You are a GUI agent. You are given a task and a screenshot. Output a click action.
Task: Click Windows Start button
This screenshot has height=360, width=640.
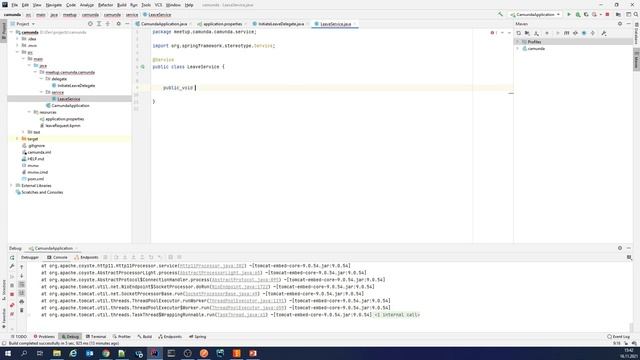click(x=8, y=353)
